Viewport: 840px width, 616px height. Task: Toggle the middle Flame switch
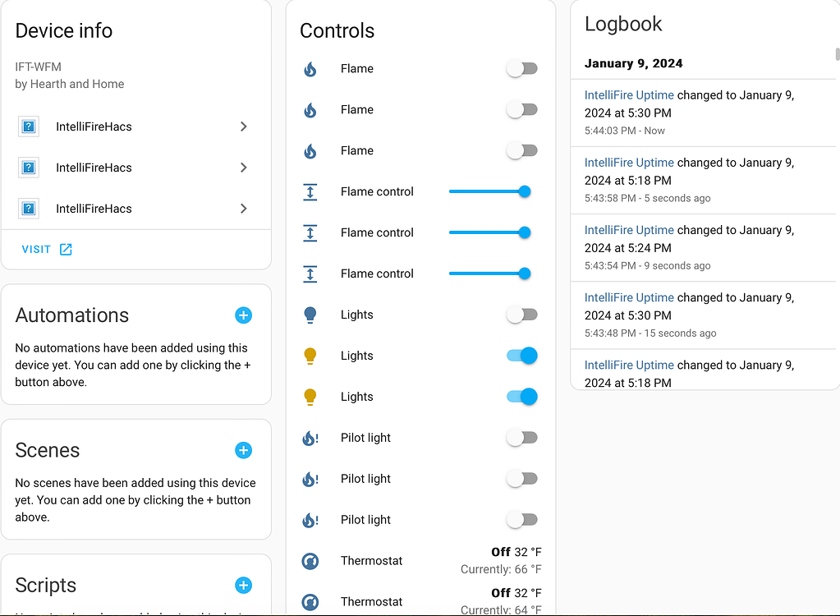pyautogui.click(x=521, y=110)
